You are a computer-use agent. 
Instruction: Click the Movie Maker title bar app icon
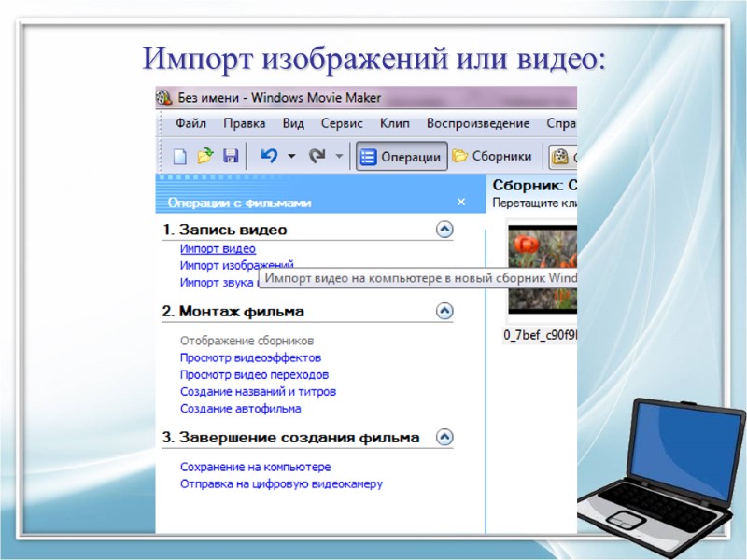[164, 98]
